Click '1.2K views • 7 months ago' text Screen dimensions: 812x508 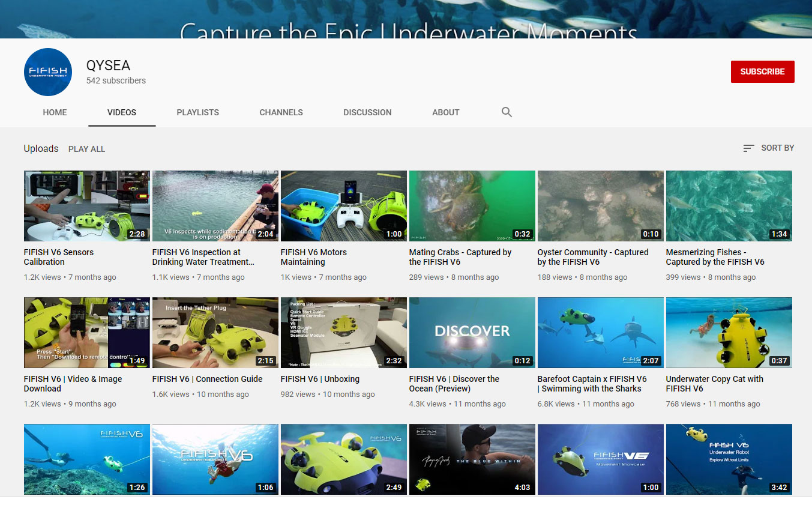[x=70, y=277]
